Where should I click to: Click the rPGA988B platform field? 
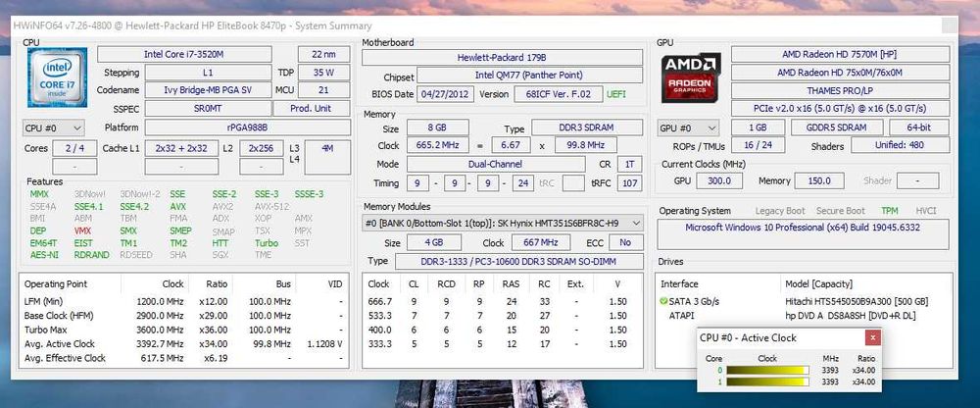(248, 127)
